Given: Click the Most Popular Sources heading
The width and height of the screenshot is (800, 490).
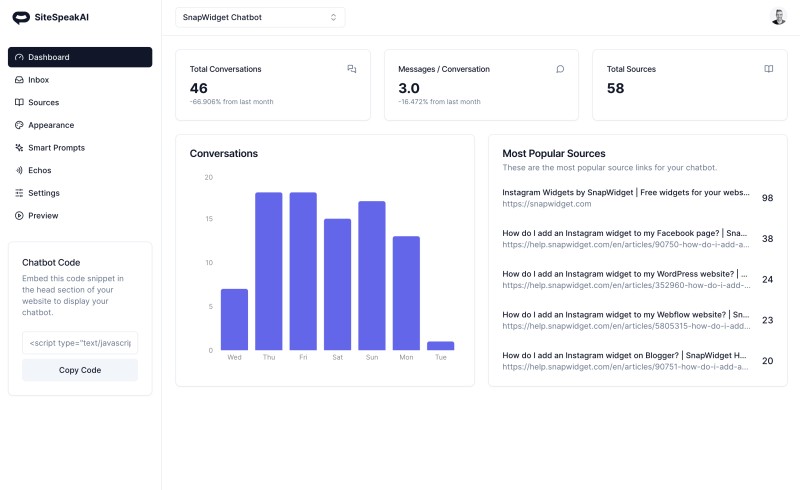Looking at the screenshot, I should [554, 154].
